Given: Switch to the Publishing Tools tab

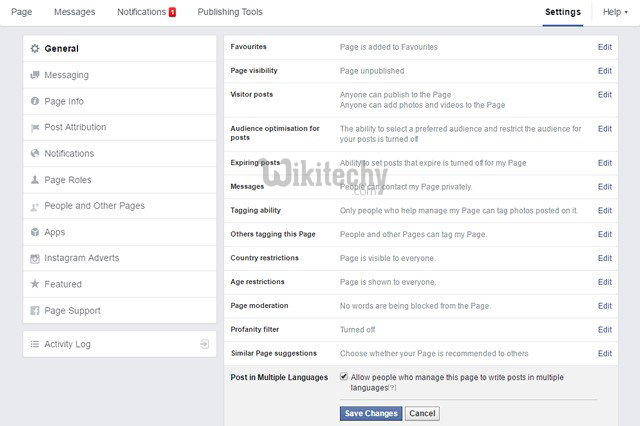Looking at the screenshot, I should (230, 12).
